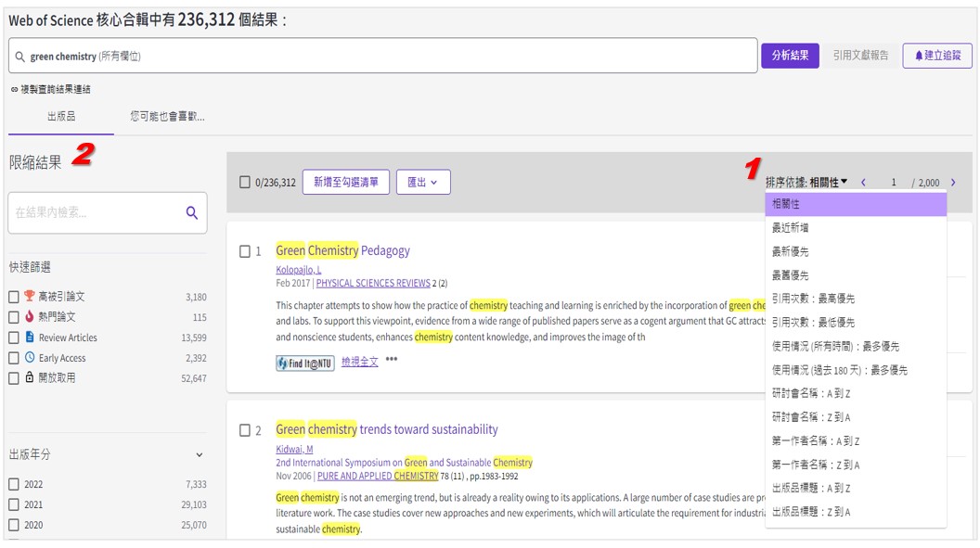Image resolution: width=980 pixels, height=548 pixels.
Task: Sort by 第一作者名稱：A 到 Z
Action: 856,441
